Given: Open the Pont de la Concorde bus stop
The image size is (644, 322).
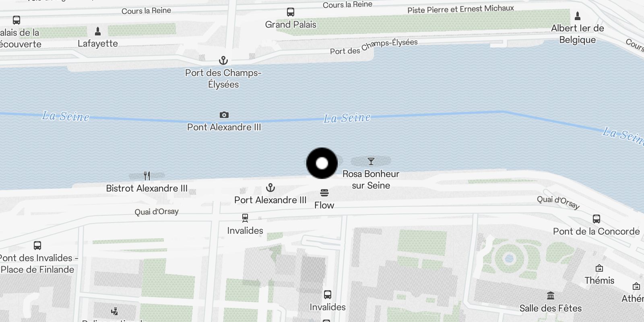Looking at the screenshot, I should (x=597, y=219).
